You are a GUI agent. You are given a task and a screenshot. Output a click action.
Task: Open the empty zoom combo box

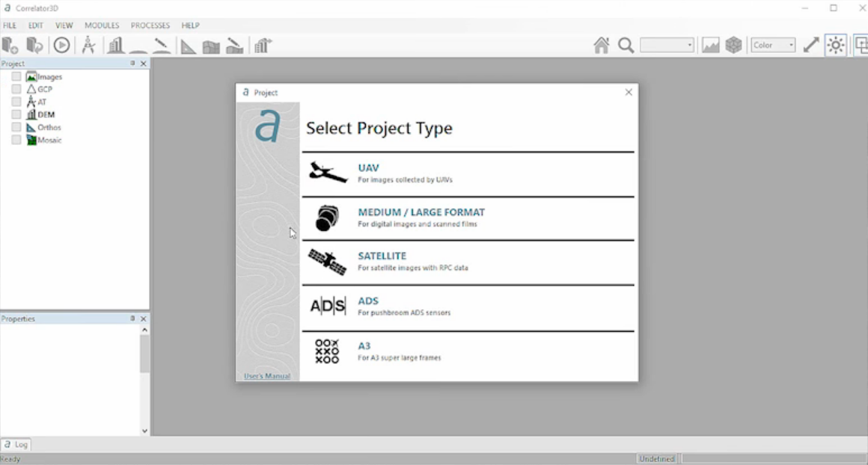[x=667, y=46]
